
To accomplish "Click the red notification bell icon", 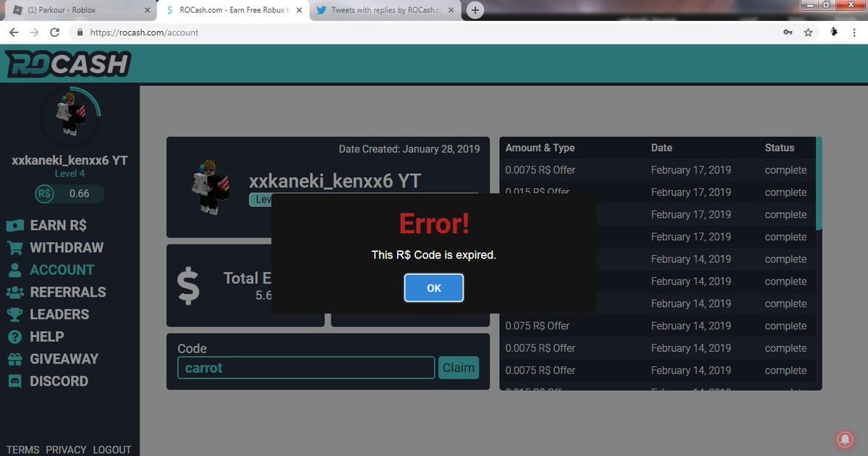I will (x=843, y=439).
